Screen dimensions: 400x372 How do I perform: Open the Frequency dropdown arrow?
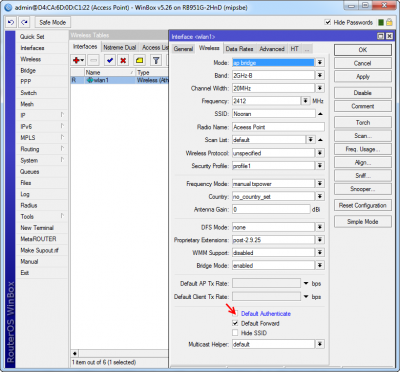(x=305, y=101)
